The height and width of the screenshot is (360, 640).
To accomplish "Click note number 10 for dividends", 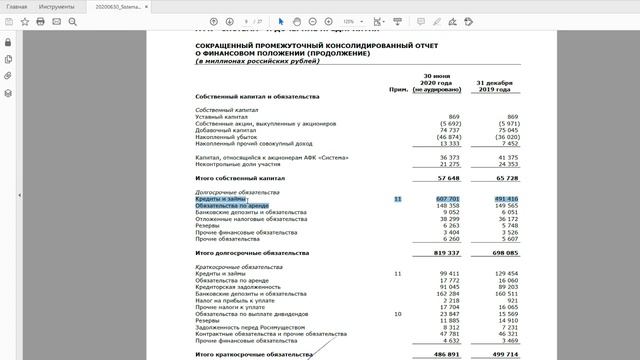I will [x=398, y=314].
